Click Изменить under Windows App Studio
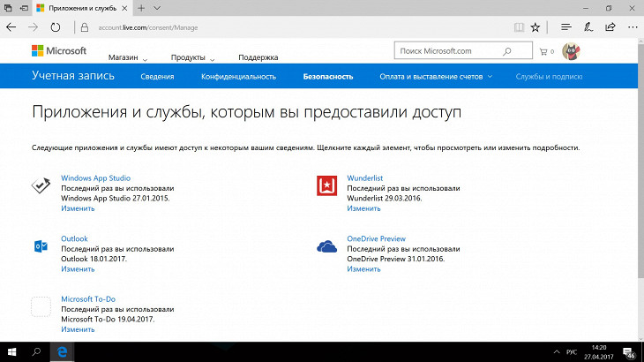The height and width of the screenshot is (362, 644). click(78, 208)
